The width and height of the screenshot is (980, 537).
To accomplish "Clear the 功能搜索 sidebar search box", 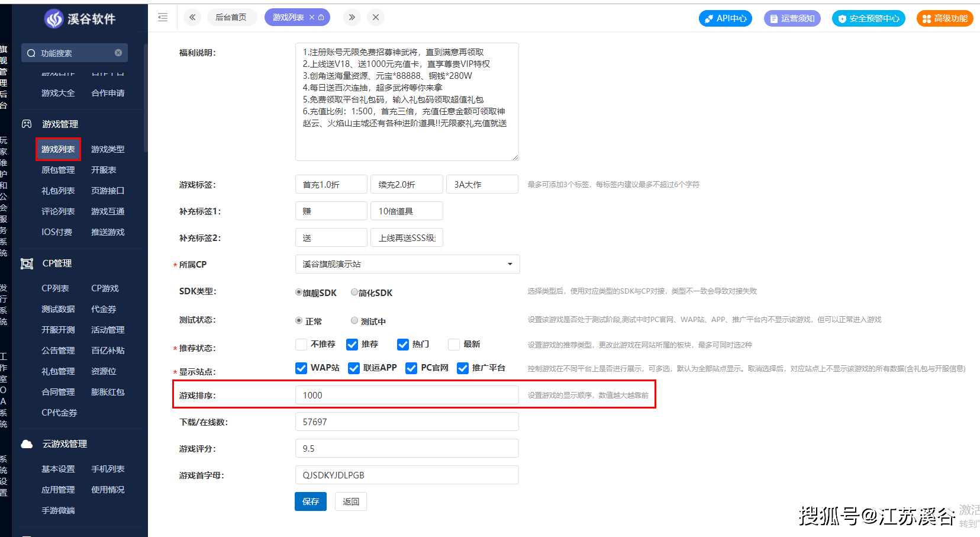I will click(118, 53).
